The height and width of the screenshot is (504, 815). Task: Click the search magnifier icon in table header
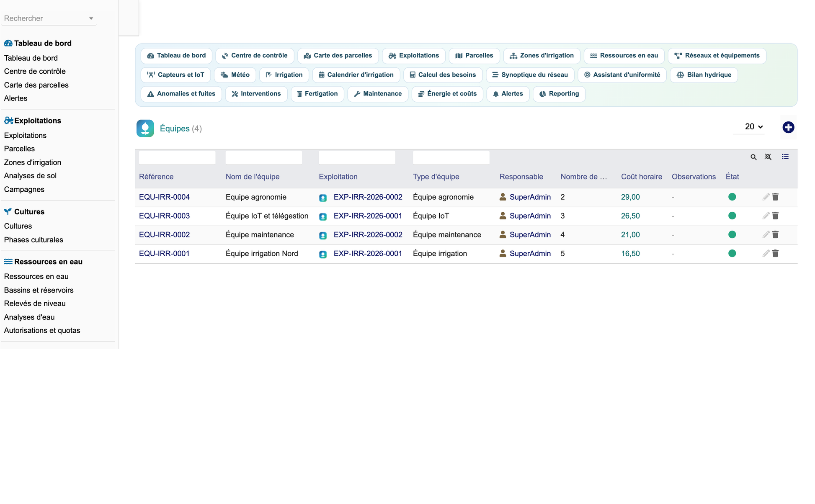tap(753, 157)
